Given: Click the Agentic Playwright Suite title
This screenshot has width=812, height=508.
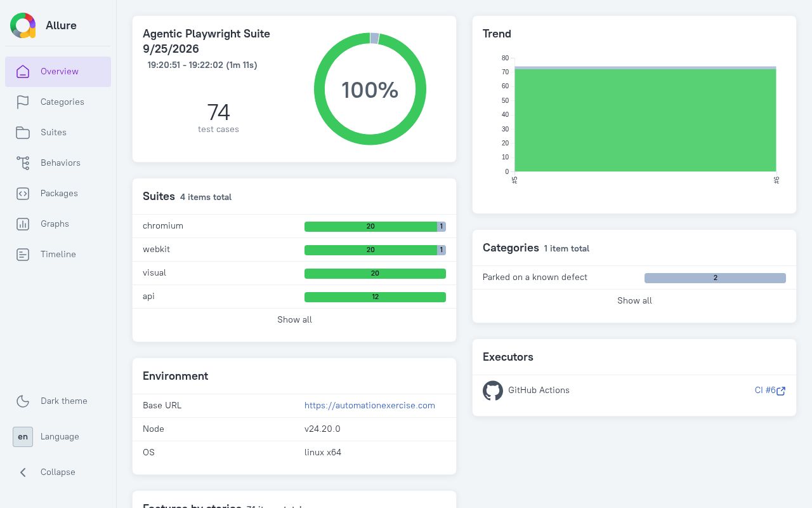Looking at the screenshot, I should (x=206, y=34).
